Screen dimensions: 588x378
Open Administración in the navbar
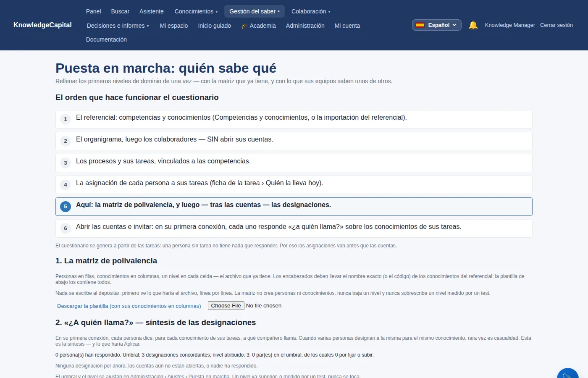point(305,26)
